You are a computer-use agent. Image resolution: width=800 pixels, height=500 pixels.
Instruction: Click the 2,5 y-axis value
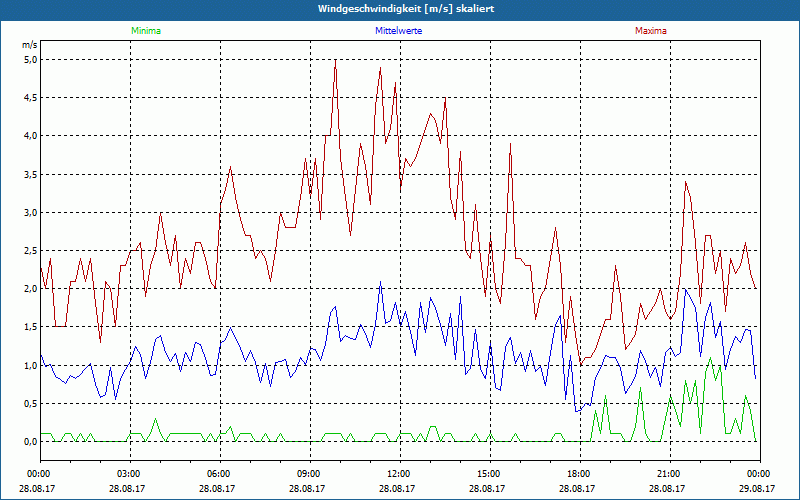31,251
